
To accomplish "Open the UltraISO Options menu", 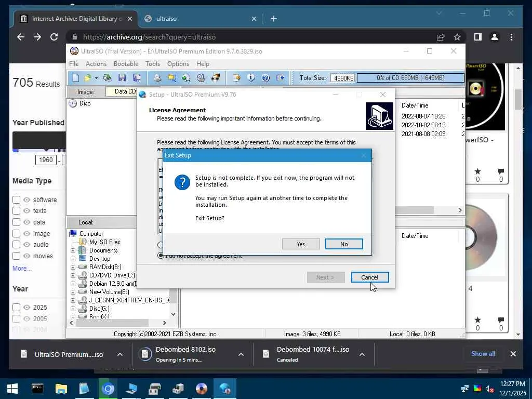I will (x=178, y=64).
